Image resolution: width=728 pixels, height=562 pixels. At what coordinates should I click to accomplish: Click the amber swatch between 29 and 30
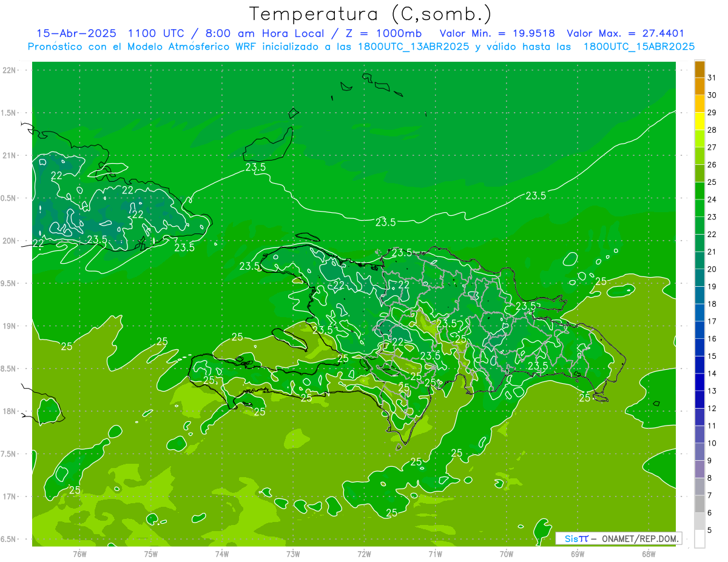pos(699,104)
